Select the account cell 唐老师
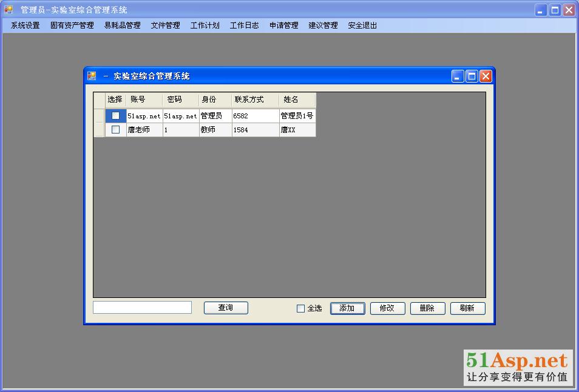Viewport: 579px width, 392px height. coord(144,130)
